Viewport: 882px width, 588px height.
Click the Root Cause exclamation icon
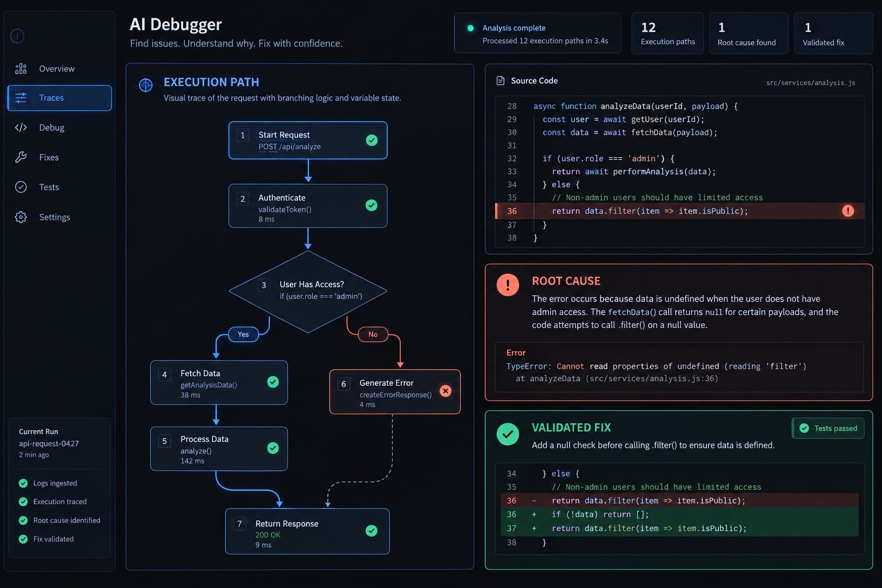click(x=508, y=285)
